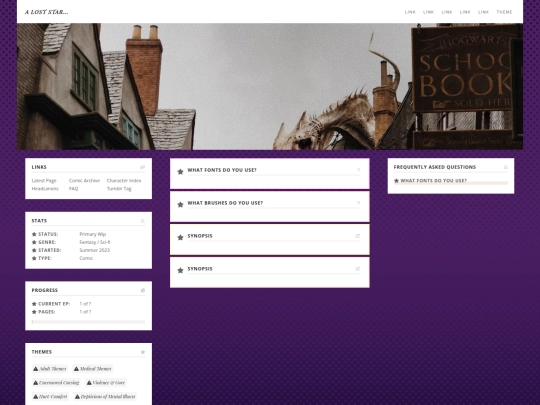Open the FAQ link in Links panel

[x=73, y=189]
